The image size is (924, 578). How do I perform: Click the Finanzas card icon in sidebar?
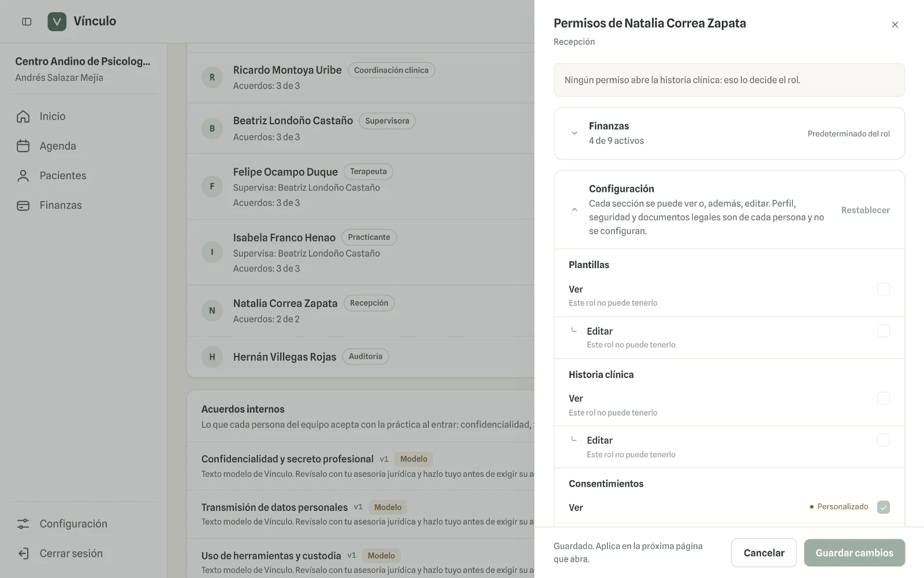23,205
